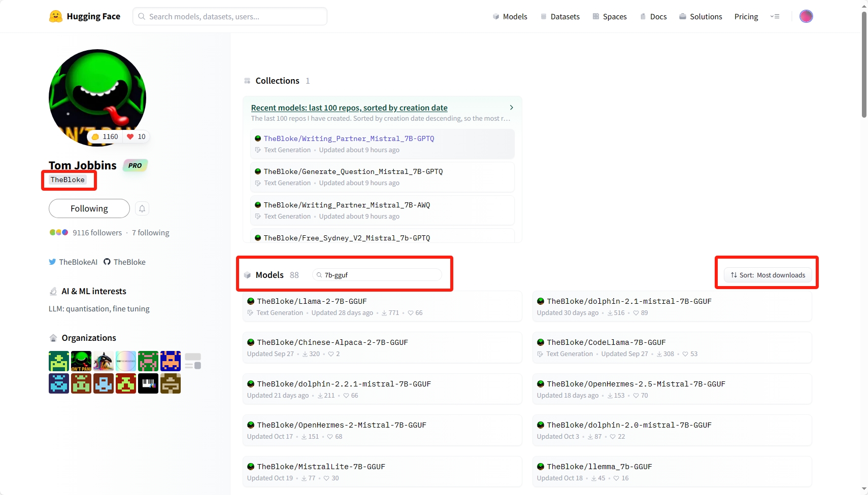Click the 7b-gguf model filter field

[377, 275]
